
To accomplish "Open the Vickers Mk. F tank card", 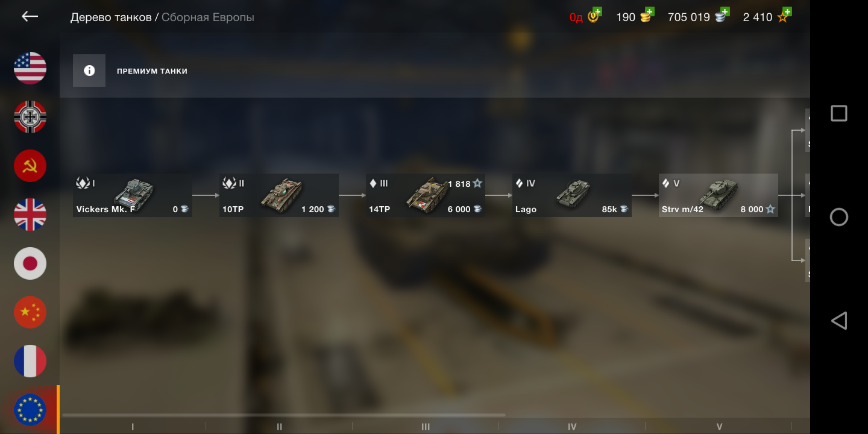I will pyautogui.click(x=133, y=195).
